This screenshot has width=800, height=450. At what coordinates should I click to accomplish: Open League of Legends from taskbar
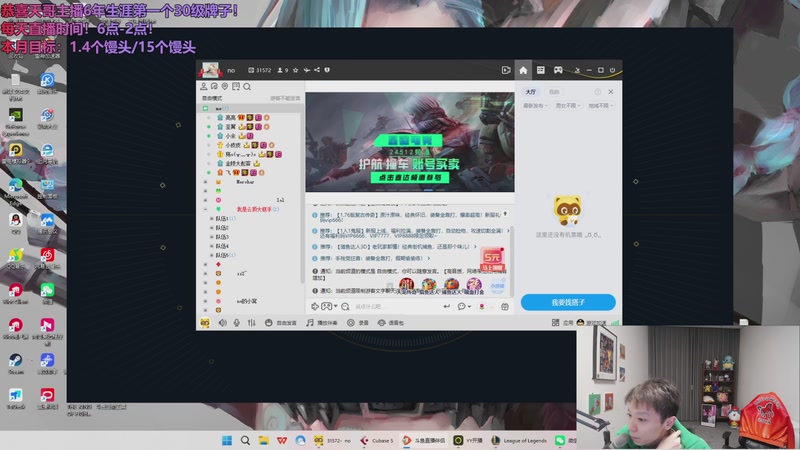coord(519,440)
